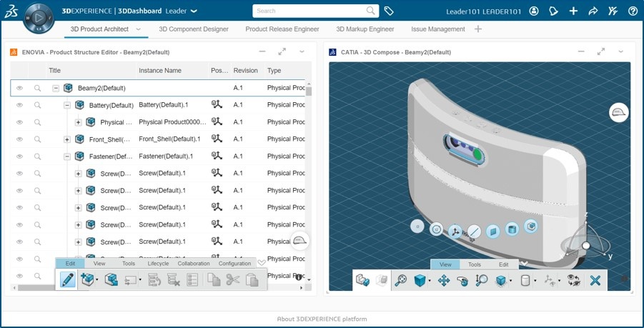Switch to Product Release Engineer tab
Screen dimensions: 644x328
282,29
